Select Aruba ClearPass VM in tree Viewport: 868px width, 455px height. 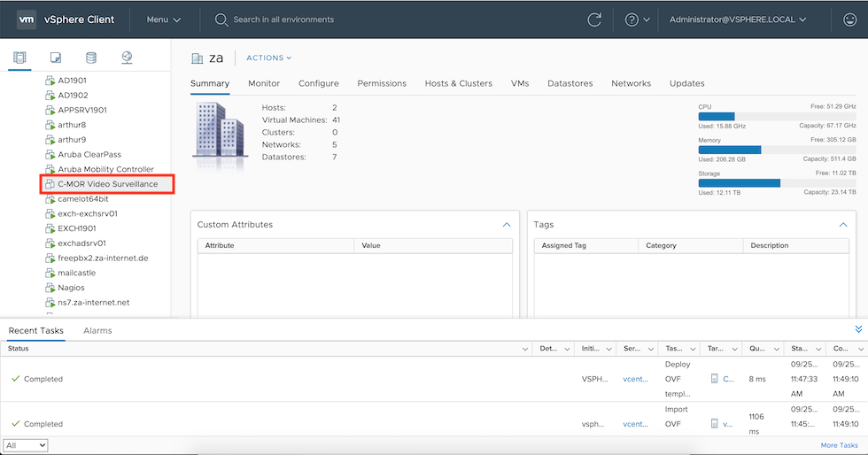click(x=89, y=154)
